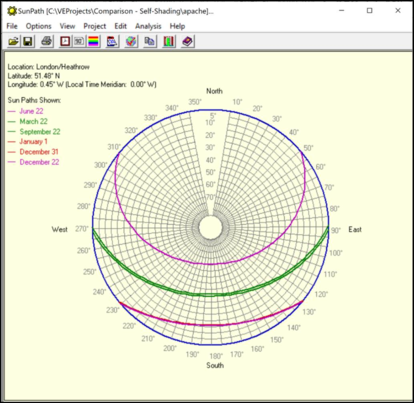Viewport: 414px width, 403px height.
Task: Open the File menu
Action: (x=12, y=26)
